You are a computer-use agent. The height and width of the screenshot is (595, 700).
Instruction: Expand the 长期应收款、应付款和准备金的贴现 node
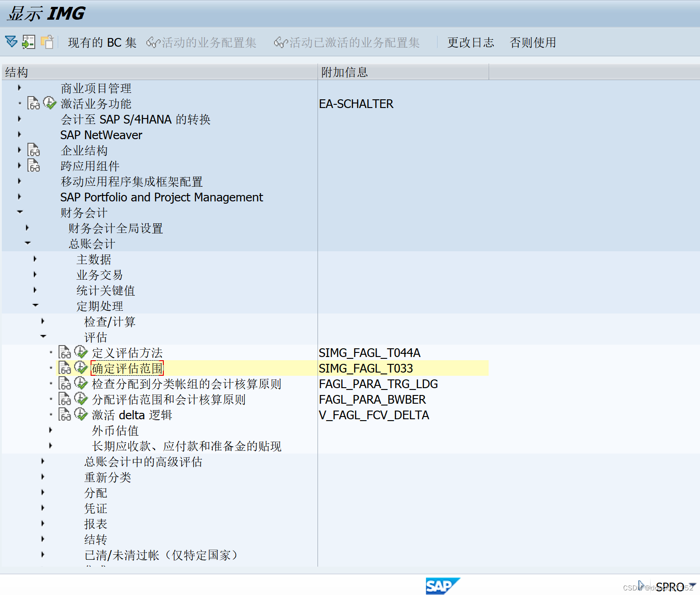click(x=50, y=445)
